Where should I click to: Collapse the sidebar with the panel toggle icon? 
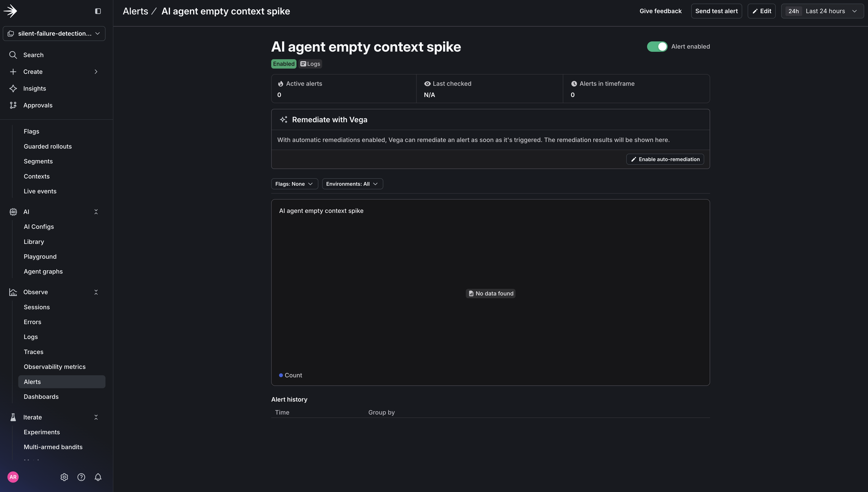pyautogui.click(x=98, y=11)
